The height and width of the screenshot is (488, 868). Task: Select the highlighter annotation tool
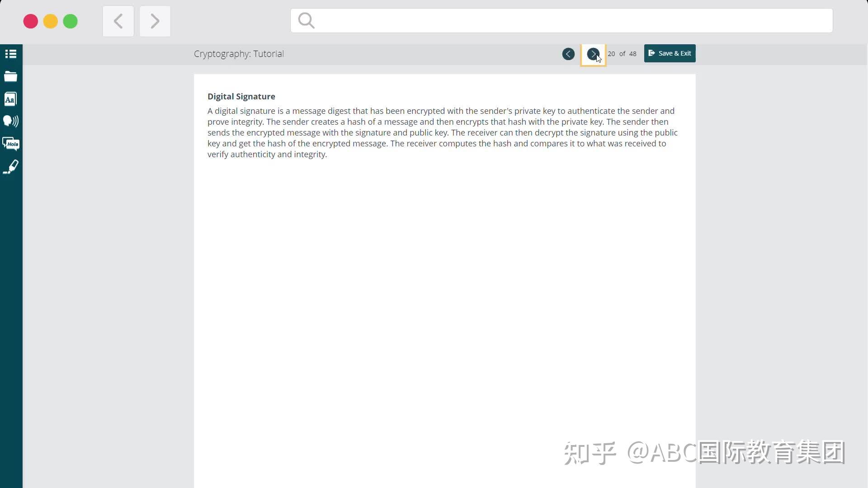click(x=10, y=167)
